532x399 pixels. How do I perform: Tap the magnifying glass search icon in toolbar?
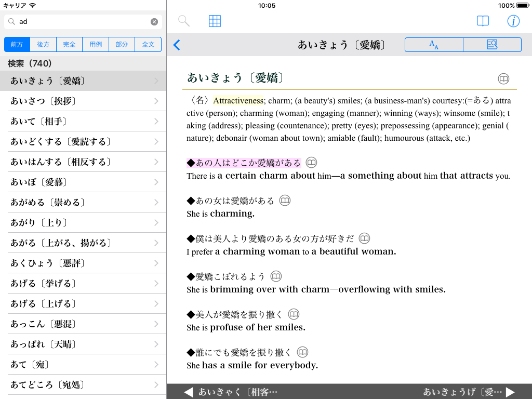point(184,21)
